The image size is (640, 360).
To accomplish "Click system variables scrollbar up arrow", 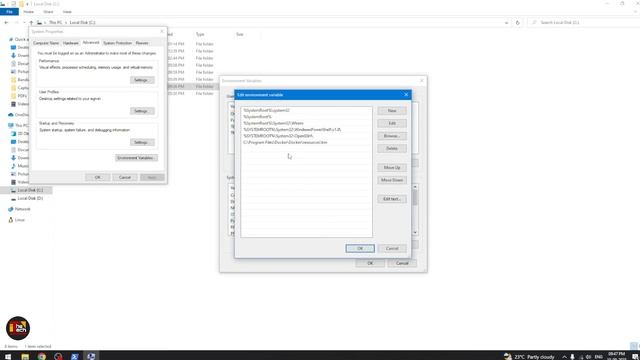I will [415, 187].
